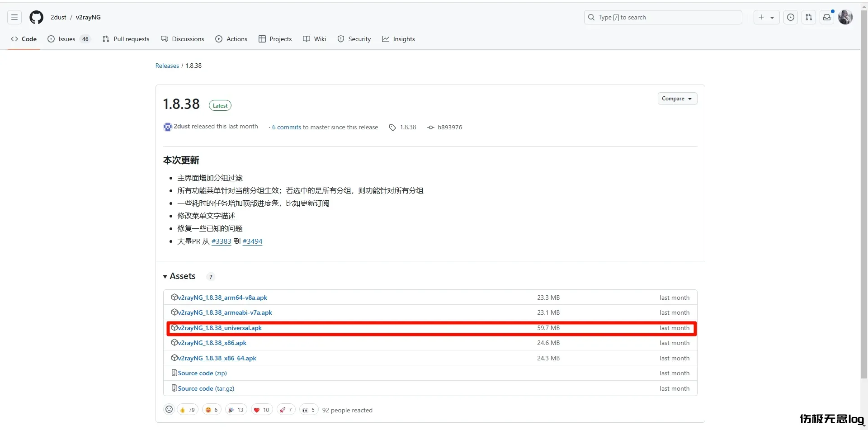Screen dimensions: 868x430
Task: Click file icon beside Source code (tar.gz)
Action: tap(174, 388)
